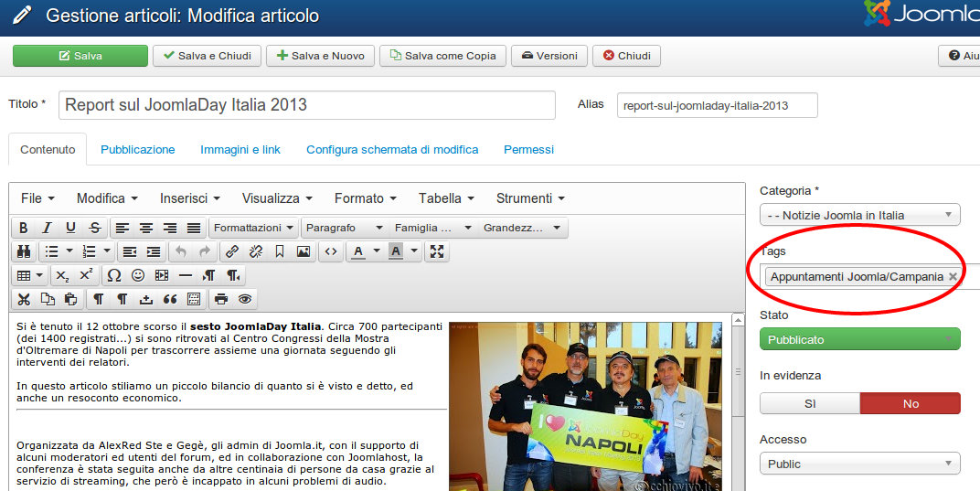This screenshot has width=980, height=491.
Task: Open the Accesso dropdown
Action: [x=859, y=464]
